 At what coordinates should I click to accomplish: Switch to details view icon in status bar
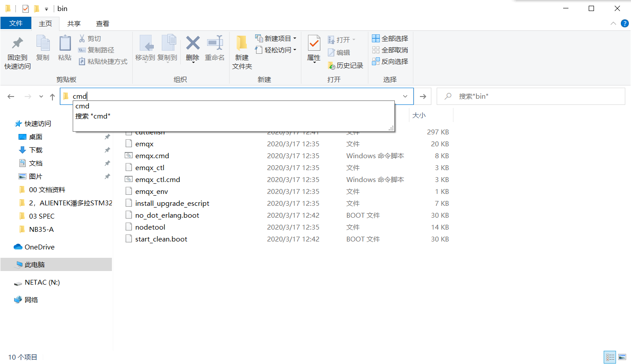[610, 357]
